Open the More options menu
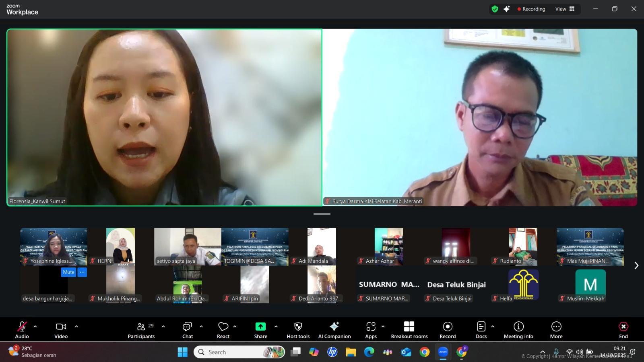The image size is (644, 362). pyautogui.click(x=556, y=330)
